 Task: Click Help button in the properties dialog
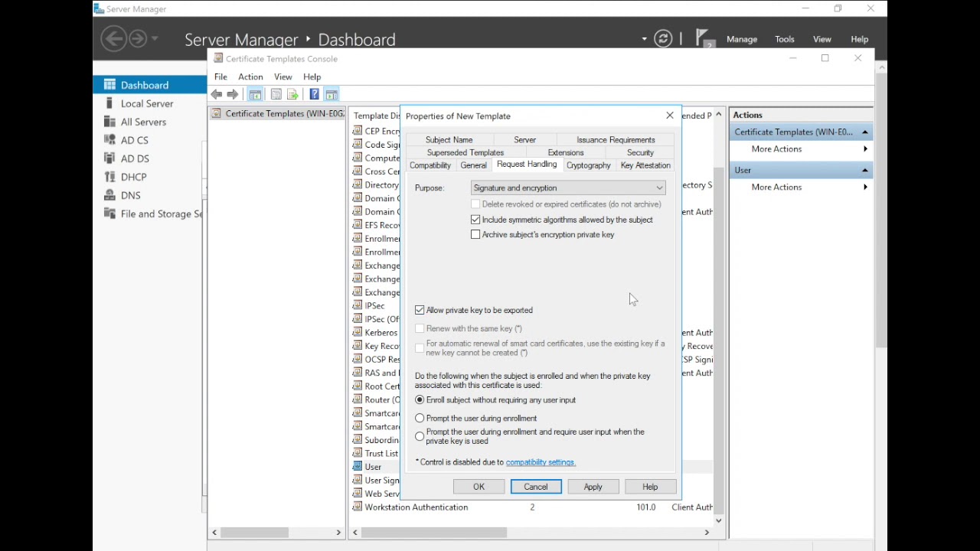[x=650, y=487]
